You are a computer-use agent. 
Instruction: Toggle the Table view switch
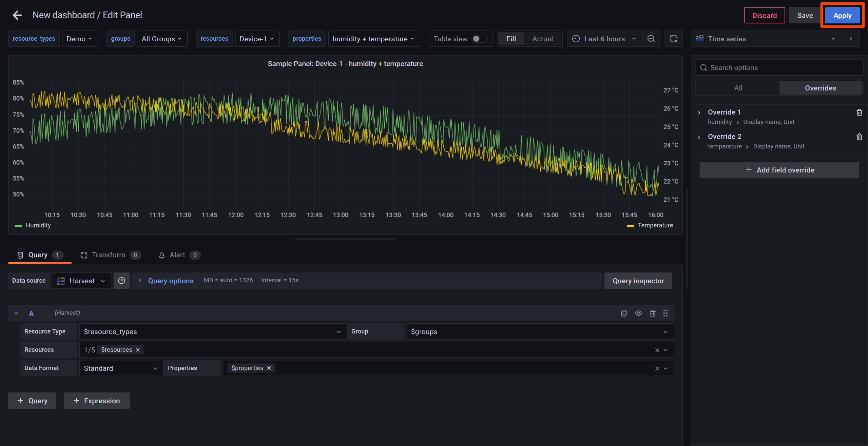(x=479, y=39)
